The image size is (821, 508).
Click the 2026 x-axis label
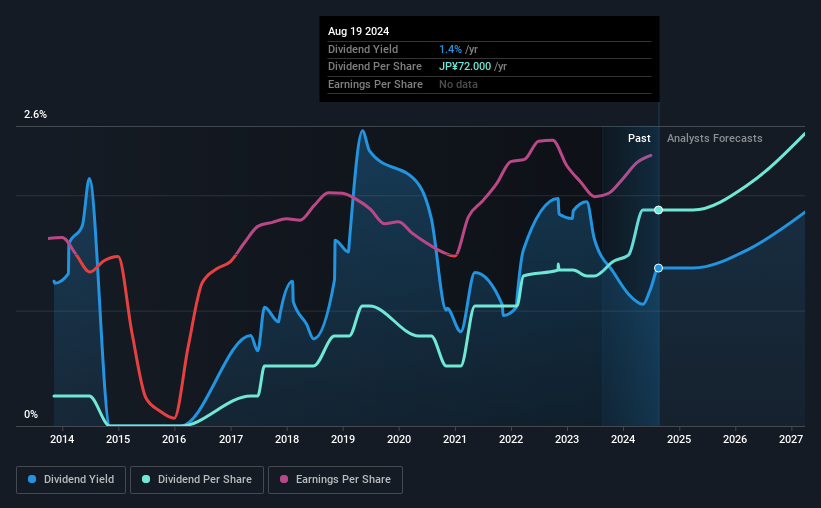(735, 439)
